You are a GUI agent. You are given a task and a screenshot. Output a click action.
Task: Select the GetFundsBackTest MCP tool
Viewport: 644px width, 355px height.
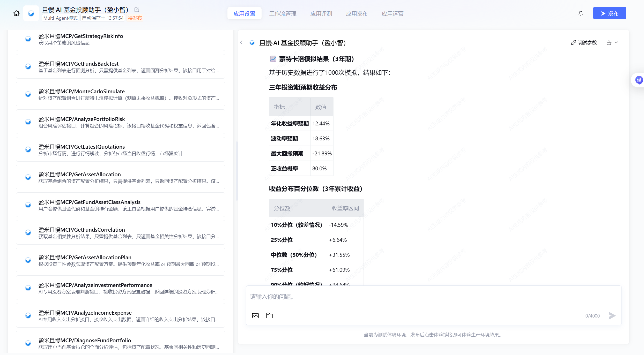tap(120, 66)
